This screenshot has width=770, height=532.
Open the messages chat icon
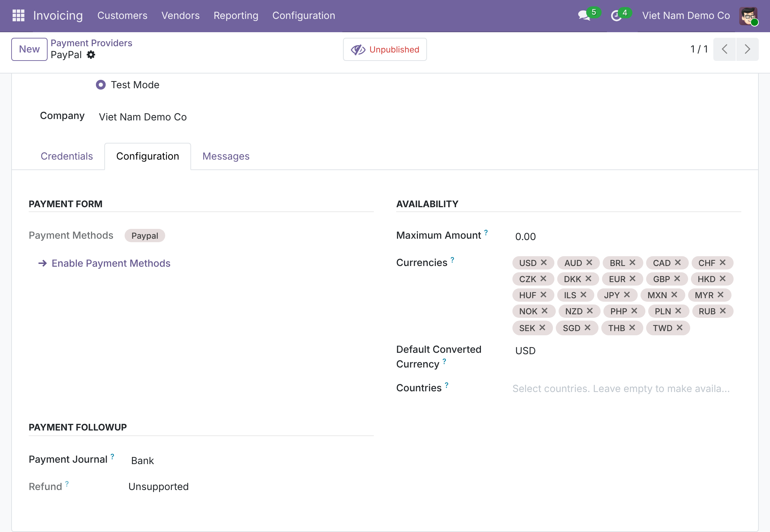pos(584,15)
